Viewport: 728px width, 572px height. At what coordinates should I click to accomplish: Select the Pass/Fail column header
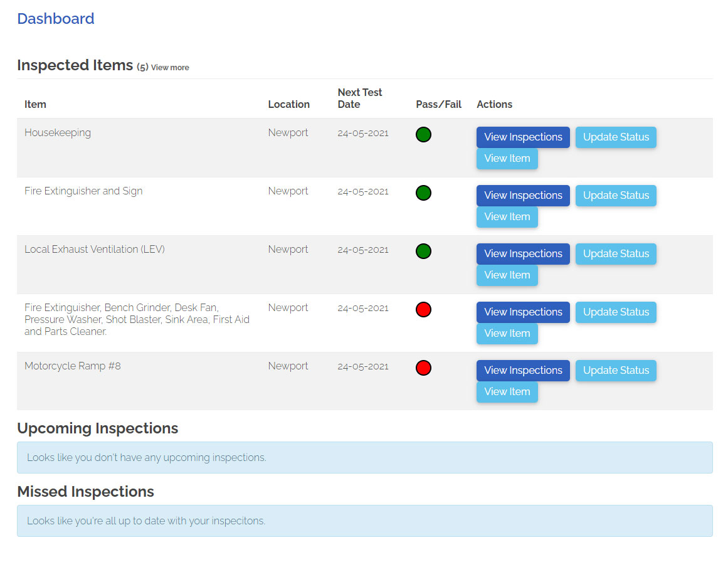tap(438, 104)
